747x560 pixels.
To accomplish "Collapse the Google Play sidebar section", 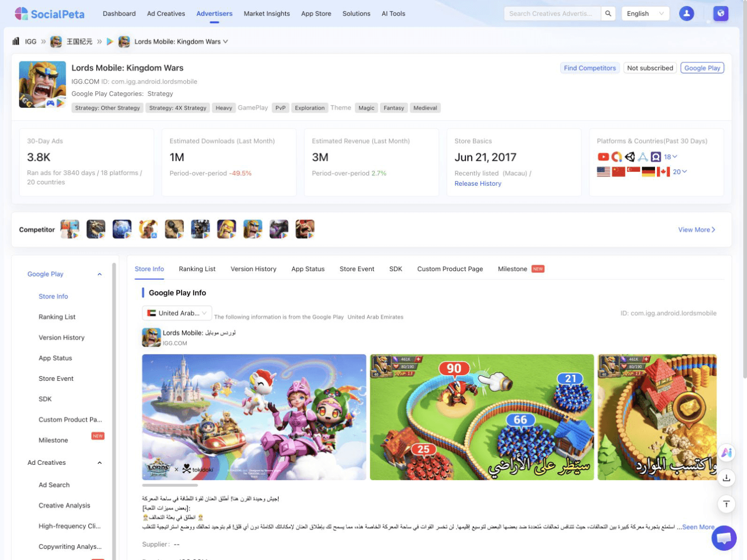I will click(99, 274).
